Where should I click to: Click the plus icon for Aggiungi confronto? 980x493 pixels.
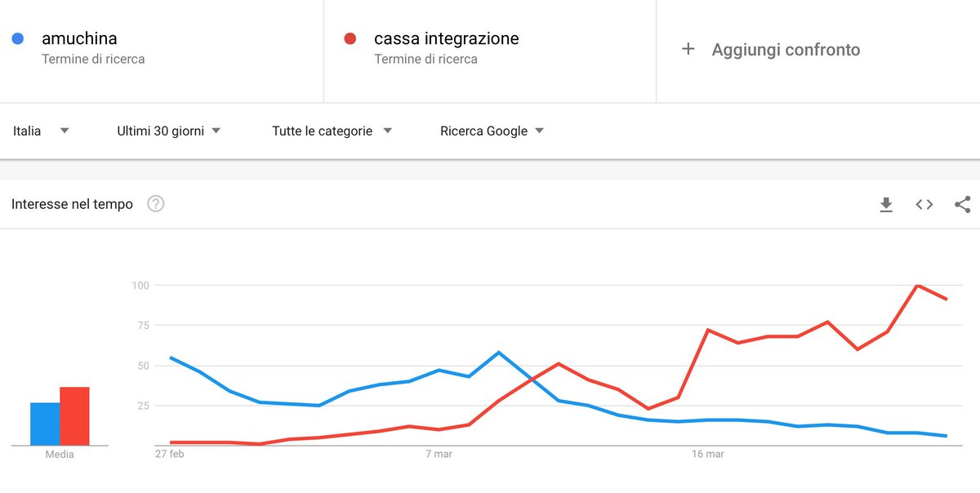point(688,49)
